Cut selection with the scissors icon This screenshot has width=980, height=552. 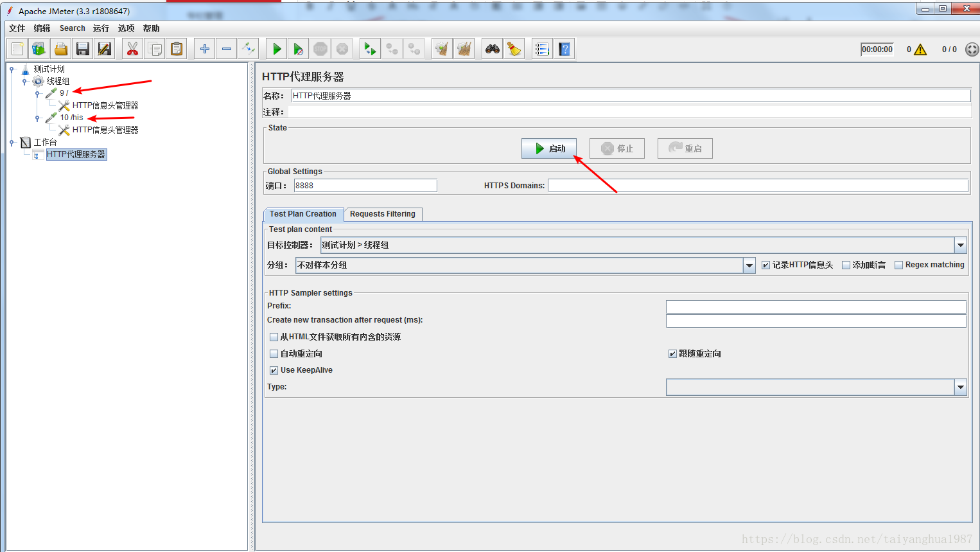tap(132, 49)
